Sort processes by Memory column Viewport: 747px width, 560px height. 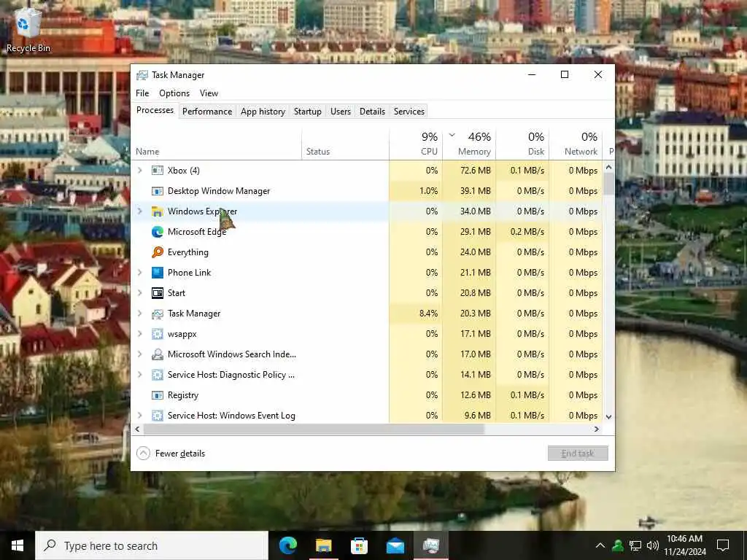[469, 144]
